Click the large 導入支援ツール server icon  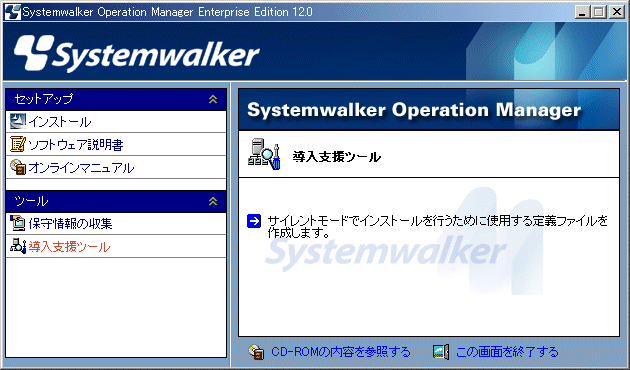pyautogui.click(x=264, y=154)
